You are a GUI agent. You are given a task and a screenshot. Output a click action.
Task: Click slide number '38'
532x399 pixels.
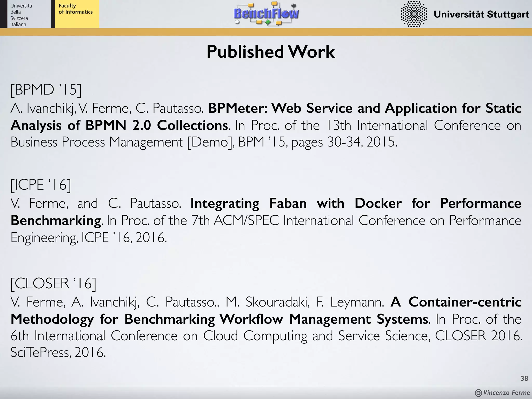[524, 378]
